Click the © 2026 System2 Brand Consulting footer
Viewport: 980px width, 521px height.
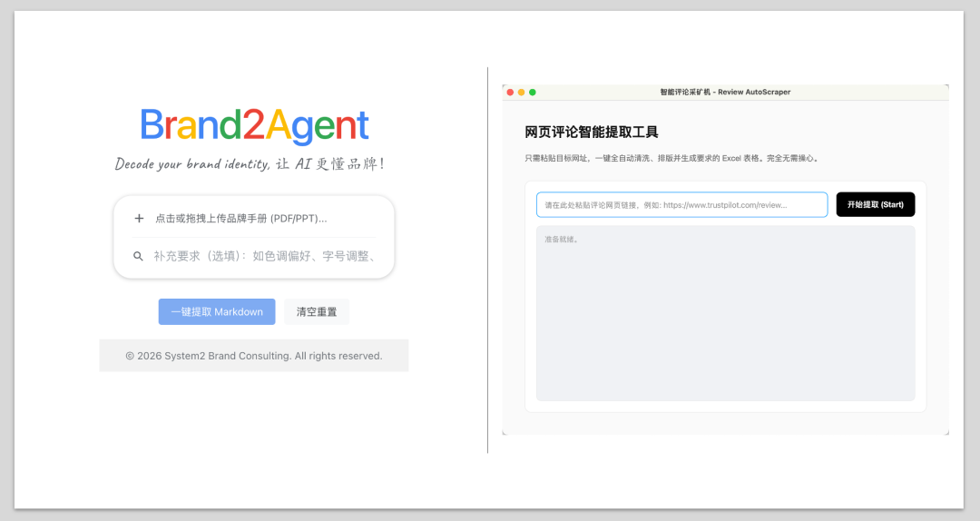[254, 356]
